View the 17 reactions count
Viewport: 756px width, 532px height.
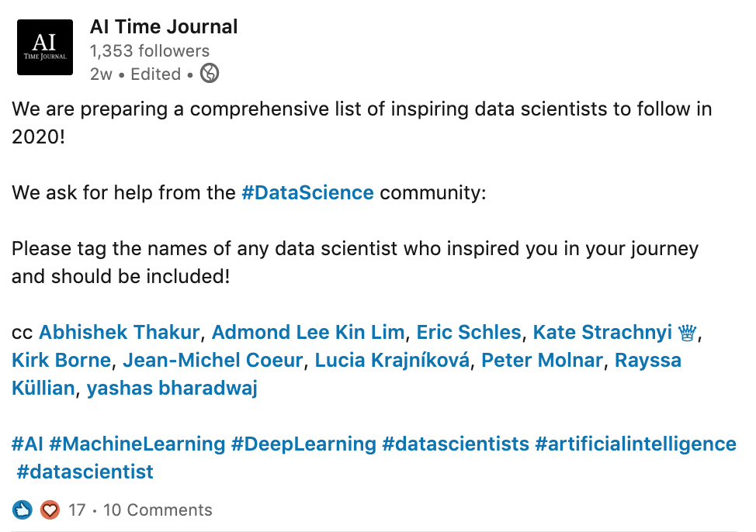tap(77, 510)
